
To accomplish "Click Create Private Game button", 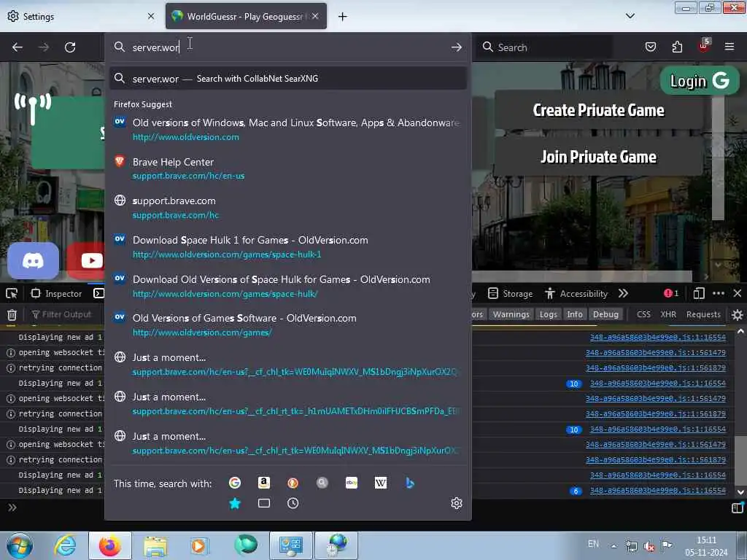I will click(598, 110).
